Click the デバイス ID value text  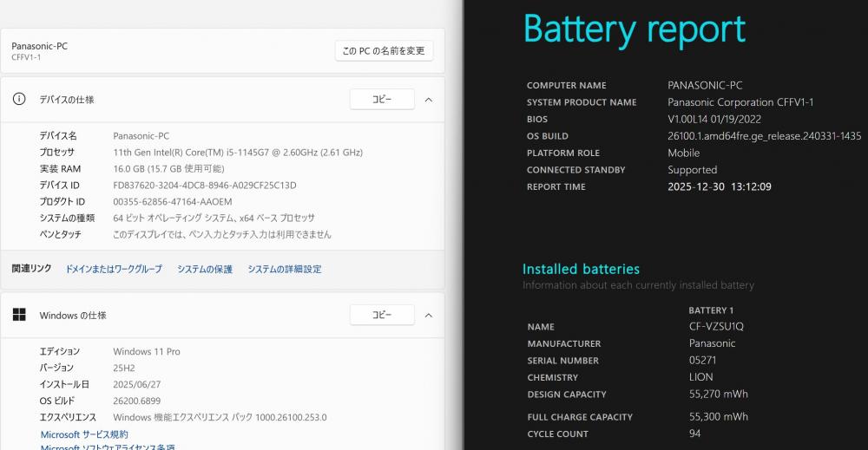point(205,185)
